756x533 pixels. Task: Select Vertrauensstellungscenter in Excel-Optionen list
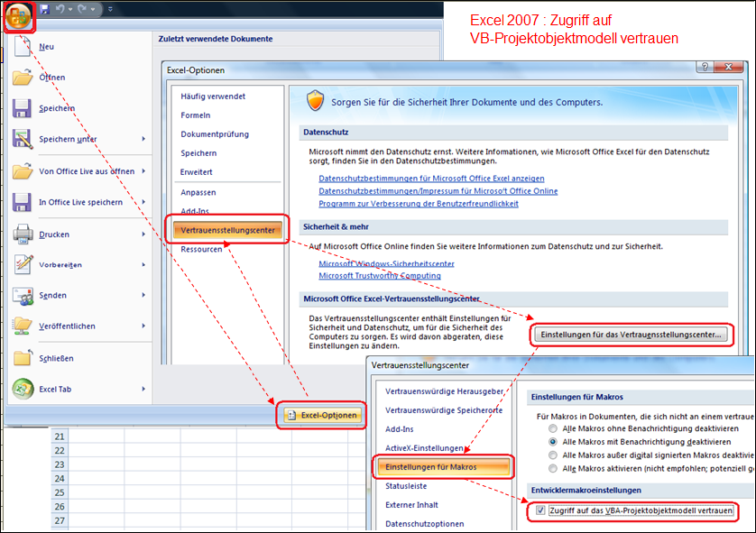[x=227, y=230]
